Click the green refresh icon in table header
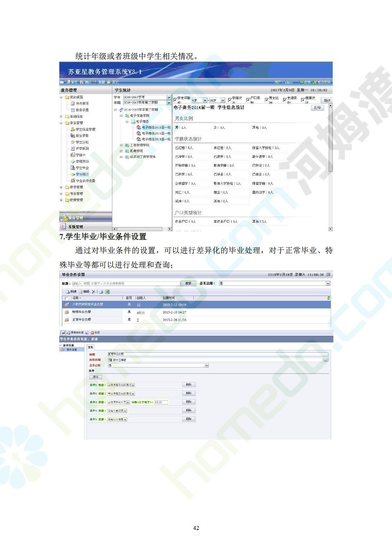Image resolution: width=392 pixels, height=555 pixels. [x=328, y=298]
